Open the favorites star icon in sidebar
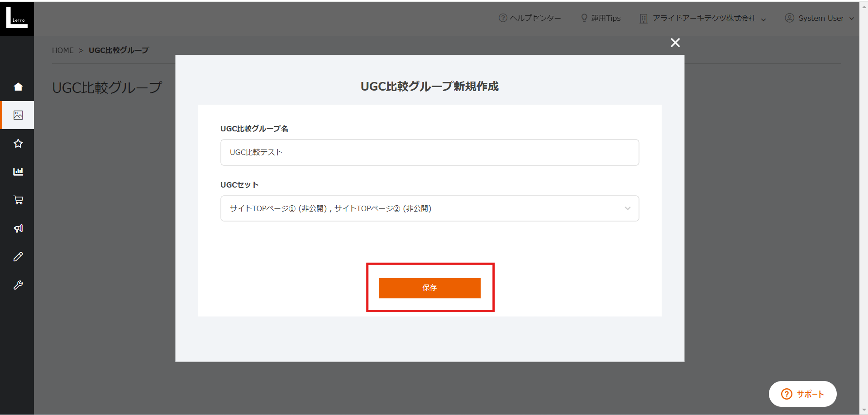Viewport: 868px width, 415px height. [x=18, y=144]
